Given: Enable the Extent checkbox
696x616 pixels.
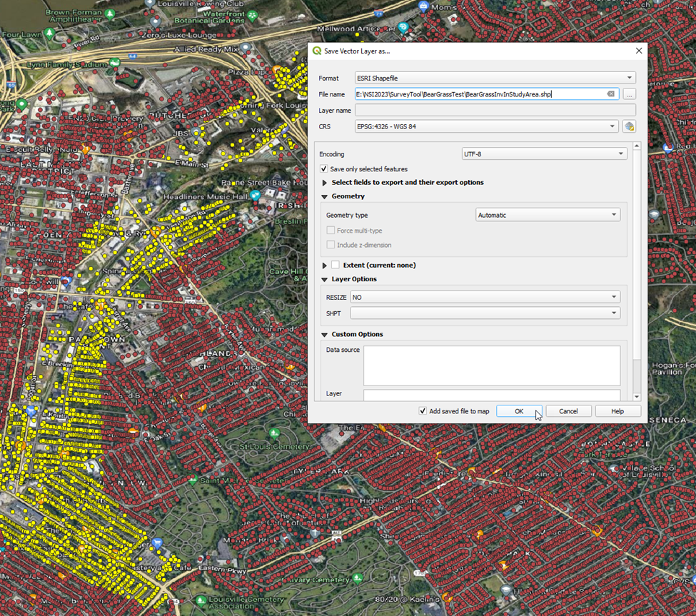Looking at the screenshot, I should coord(336,265).
